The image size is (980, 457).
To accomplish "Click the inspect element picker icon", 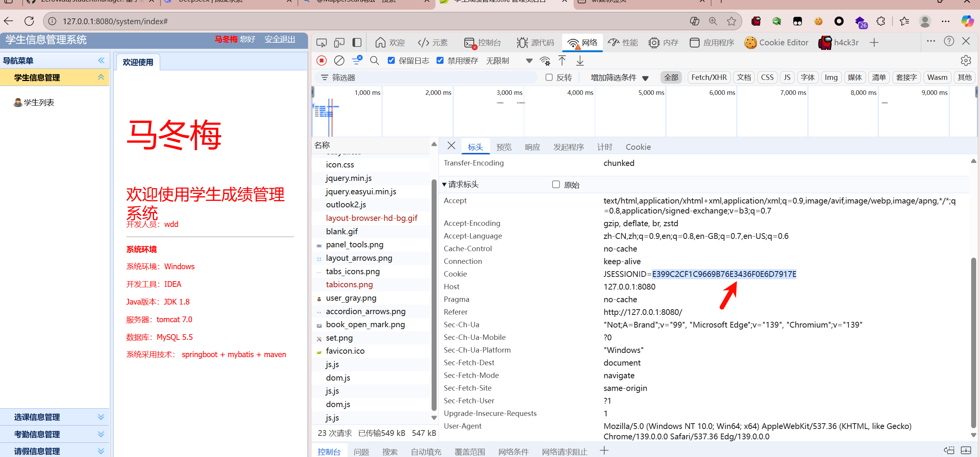I will 321,43.
